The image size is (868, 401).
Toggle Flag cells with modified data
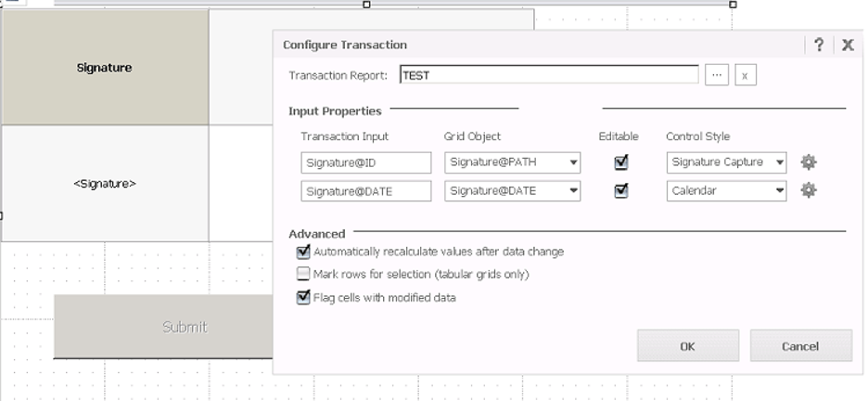click(x=302, y=298)
